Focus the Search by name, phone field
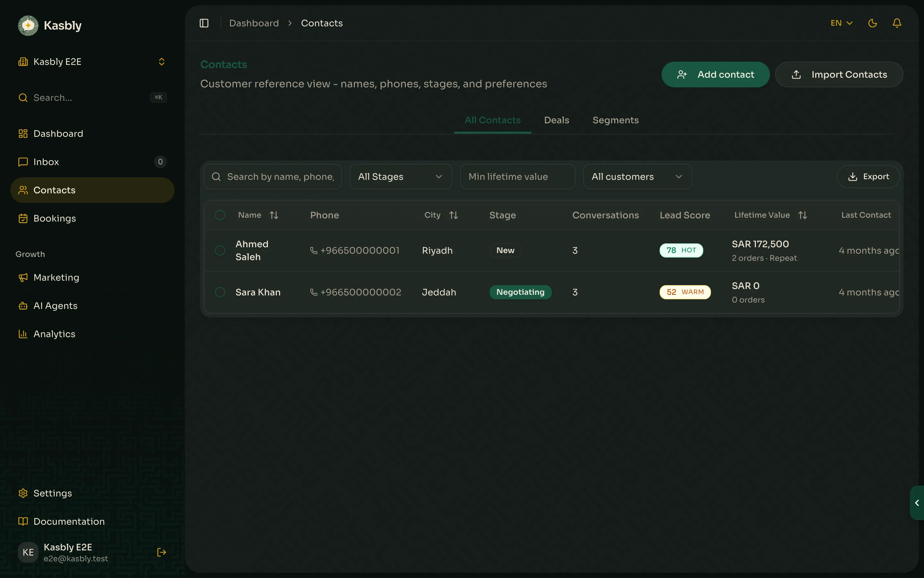 click(x=273, y=177)
